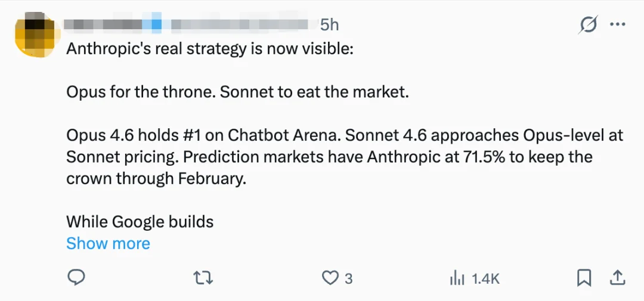Viewport: 644px width, 301px height.
Task: Open the three-dot more options menu
Action: [617, 25]
